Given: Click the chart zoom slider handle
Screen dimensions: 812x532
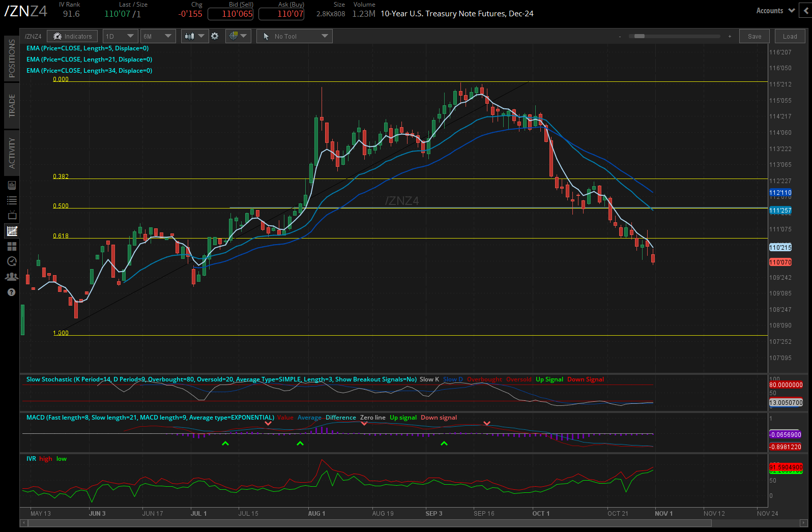Looking at the screenshot, I should 640,36.
